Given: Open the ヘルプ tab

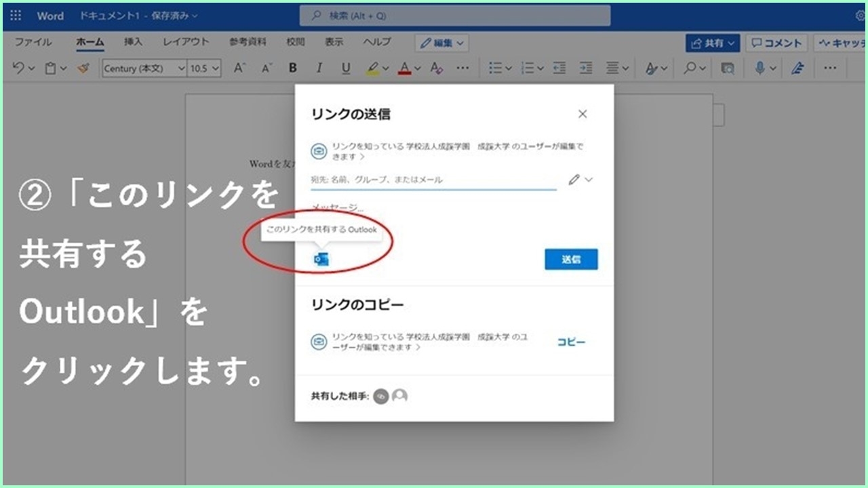Looking at the screenshot, I should (x=377, y=42).
